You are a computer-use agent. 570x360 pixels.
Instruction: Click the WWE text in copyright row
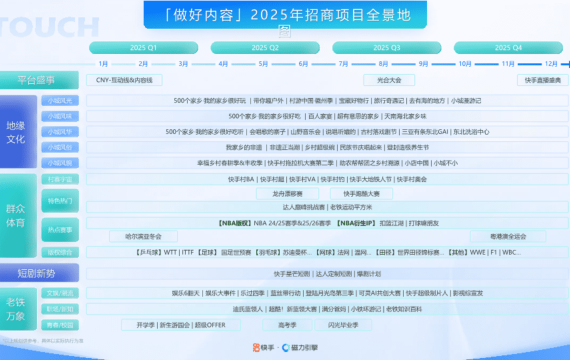pyautogui.click(x=478, y=252)
